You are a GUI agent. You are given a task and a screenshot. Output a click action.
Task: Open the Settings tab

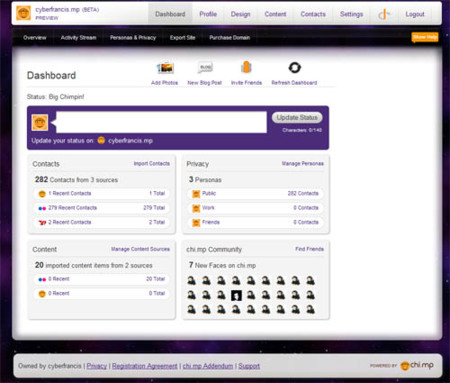[351, 14]
